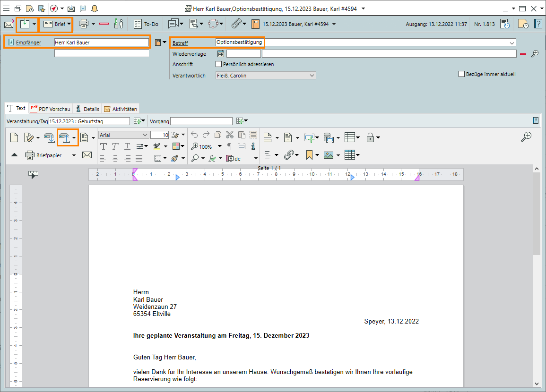Open the Aktivitäten tab
Screen dimensions: 546x392
click(x=121, y=109)
